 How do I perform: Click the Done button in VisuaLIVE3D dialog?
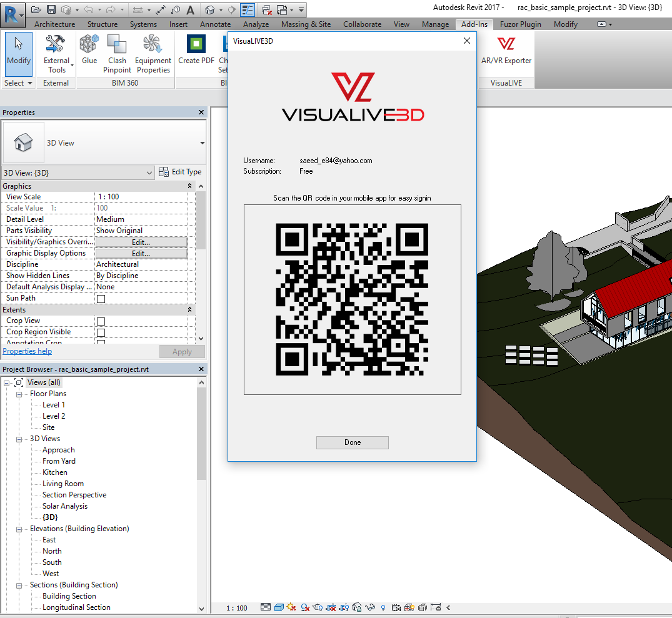click(x=352, y=442)
